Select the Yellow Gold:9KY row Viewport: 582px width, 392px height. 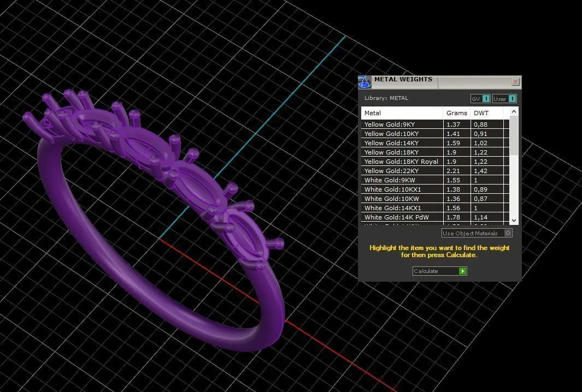(435, 124)
